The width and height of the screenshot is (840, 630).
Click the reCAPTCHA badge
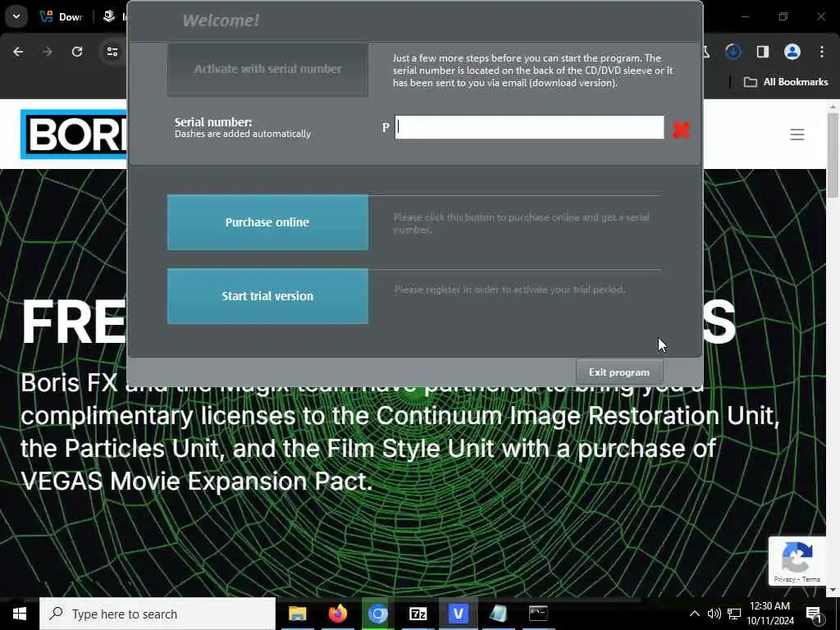pyautogui.click(x=797, y=560)
